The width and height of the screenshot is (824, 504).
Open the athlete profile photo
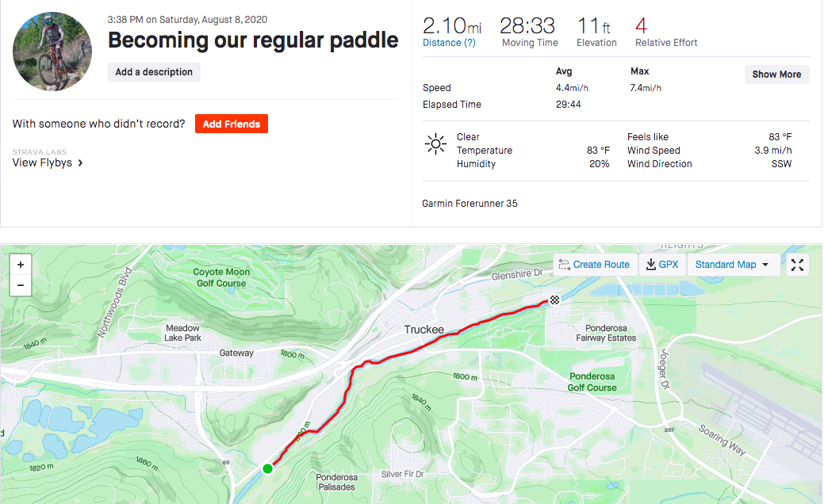(x=52, y=52)
